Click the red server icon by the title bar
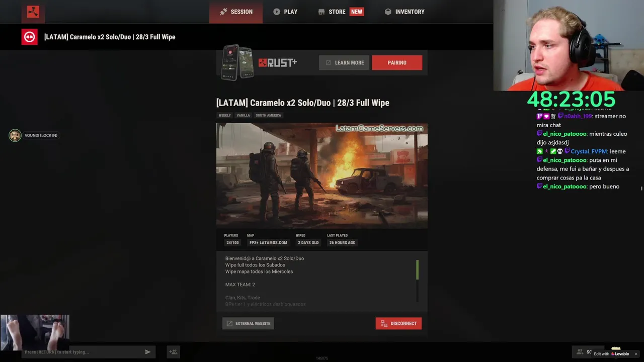The width and height of the screenshot is (644, 362). point(29,37)
